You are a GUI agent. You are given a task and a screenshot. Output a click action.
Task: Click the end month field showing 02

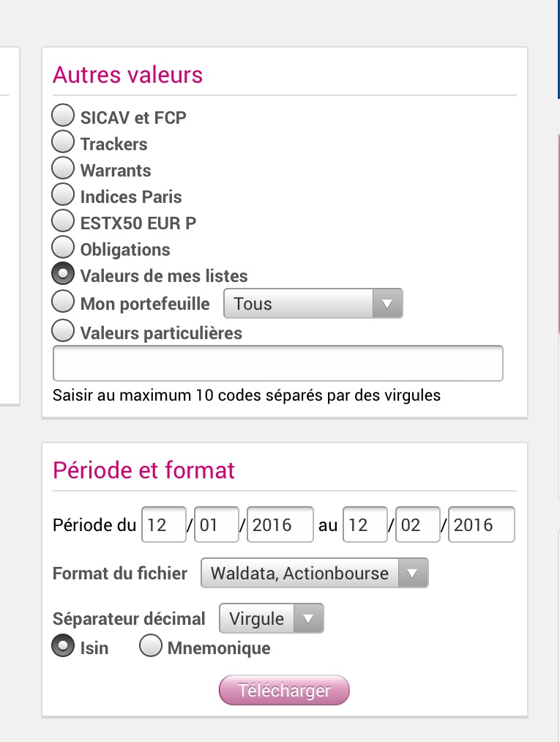[417, 524]
